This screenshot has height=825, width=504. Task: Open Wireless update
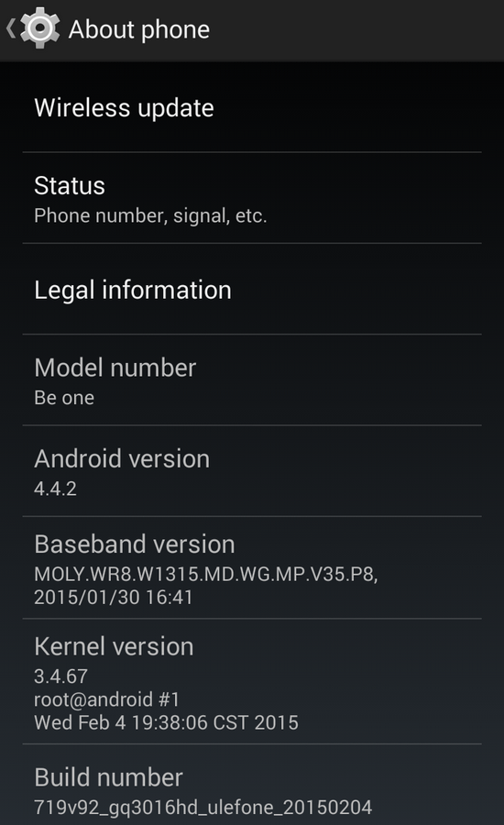(x=252, y=107)
